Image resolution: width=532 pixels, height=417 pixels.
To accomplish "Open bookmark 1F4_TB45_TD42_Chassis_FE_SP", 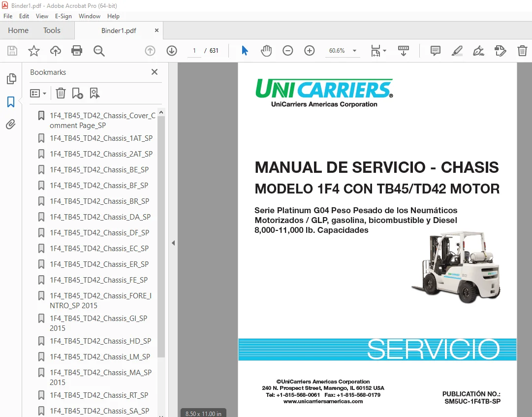I will [99, 280].
